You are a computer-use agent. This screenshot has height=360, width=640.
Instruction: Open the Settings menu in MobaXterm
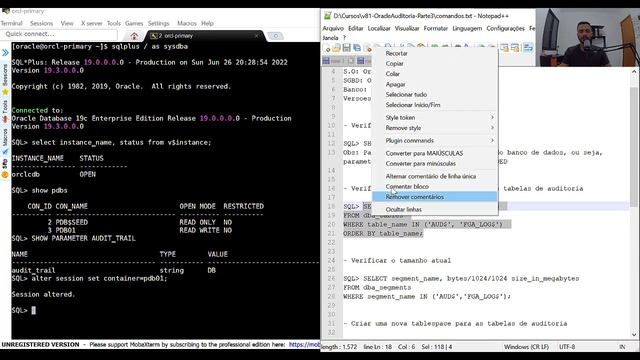click(158, 23)
